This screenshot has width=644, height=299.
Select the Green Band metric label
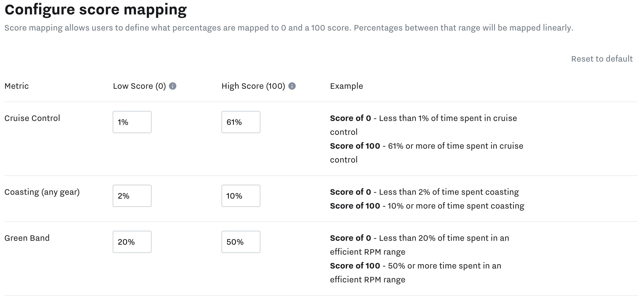[x=27, y=238]
